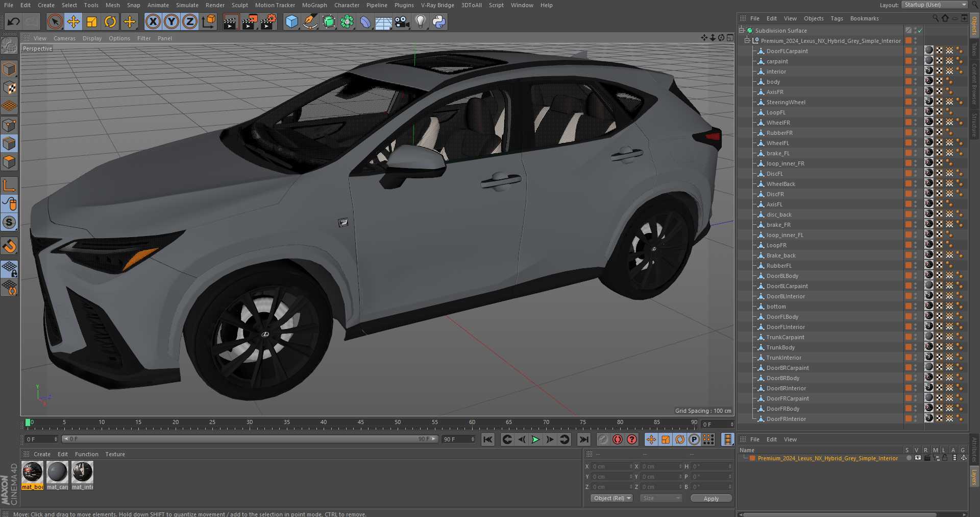This screenshot has height=517, width=980.
Task: Open the Layout Startup dropdown
Action: 934,5
